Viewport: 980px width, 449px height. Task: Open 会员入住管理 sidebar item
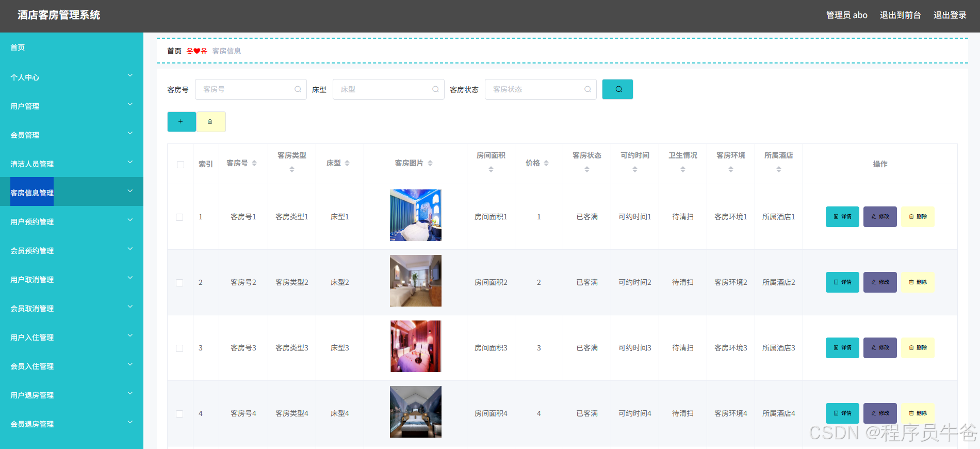(72, 366)
